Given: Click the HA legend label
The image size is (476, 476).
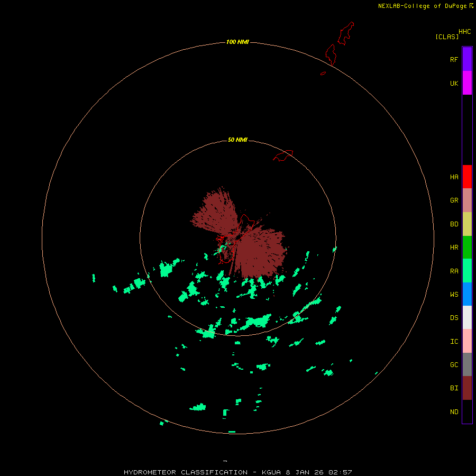Looking at the screenshot, I should tap(454, 177).
